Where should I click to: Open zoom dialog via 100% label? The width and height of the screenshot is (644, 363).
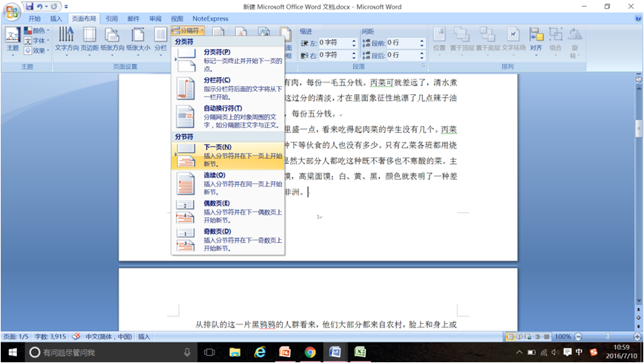point(562,337)
